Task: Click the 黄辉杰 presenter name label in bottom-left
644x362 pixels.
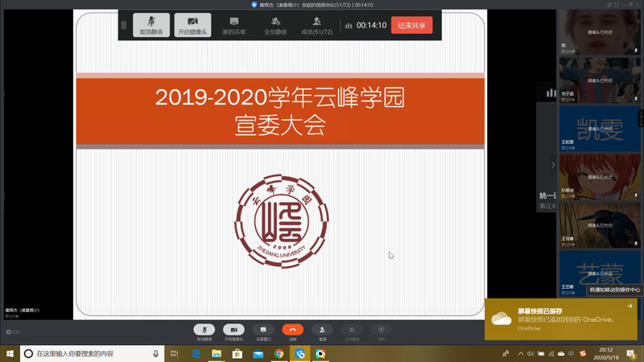Action: point(23,311)
